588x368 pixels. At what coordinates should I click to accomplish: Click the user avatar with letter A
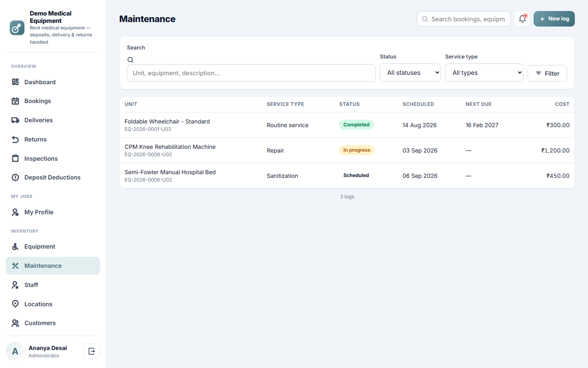(x=15, y=351)
